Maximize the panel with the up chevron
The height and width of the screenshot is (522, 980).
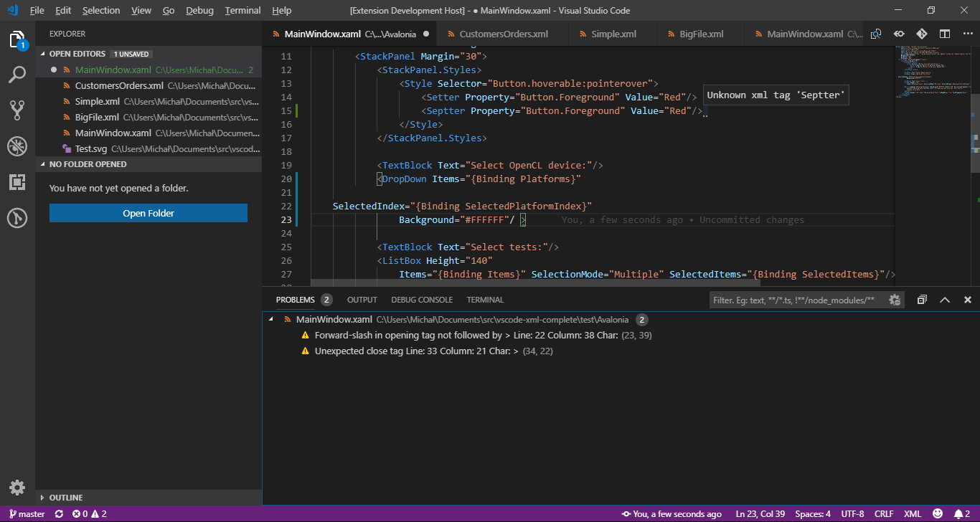945,300
